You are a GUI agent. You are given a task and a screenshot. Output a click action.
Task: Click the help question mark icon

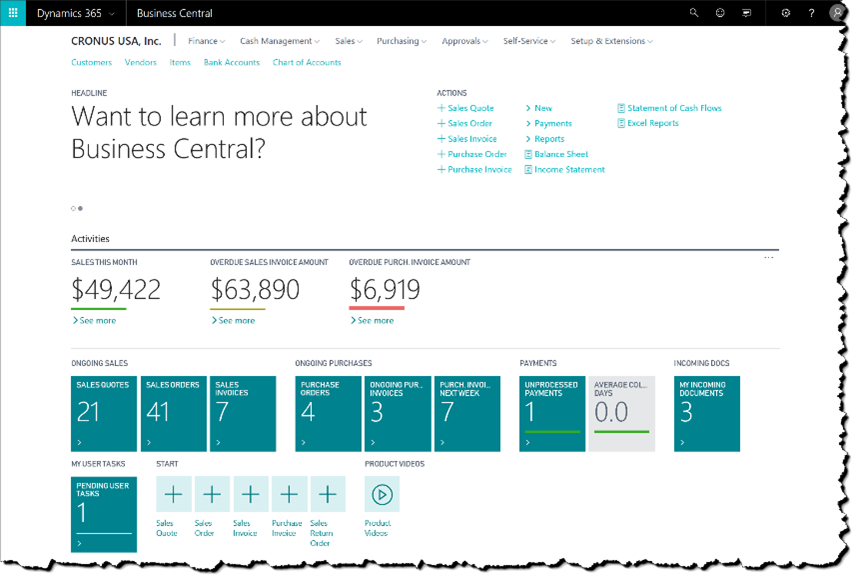[811, 13]
